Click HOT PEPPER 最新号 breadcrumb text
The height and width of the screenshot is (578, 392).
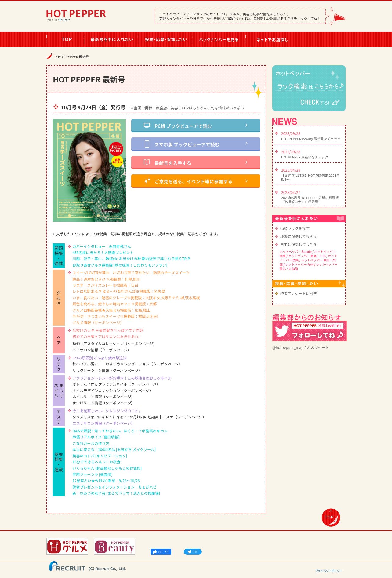point(73,57)
